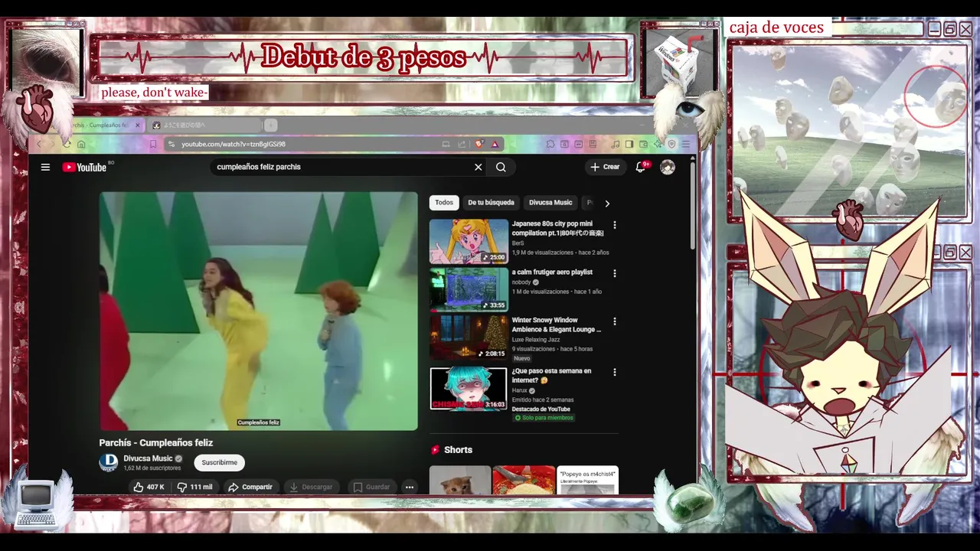Screen dimensions: 980x551
Task: Click the Descargar download button
Action: [x=311, y=487]
